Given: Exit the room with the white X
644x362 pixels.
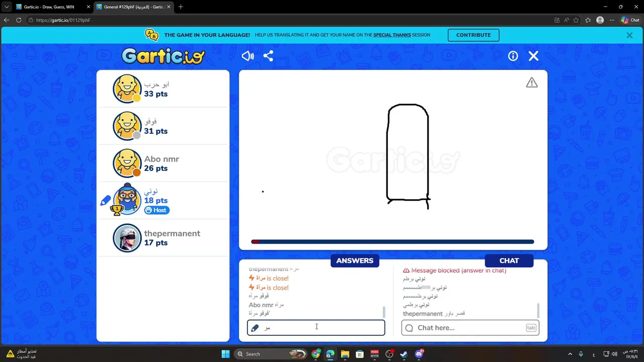Looking at the screenshot, I should click(x=533, y=56).
